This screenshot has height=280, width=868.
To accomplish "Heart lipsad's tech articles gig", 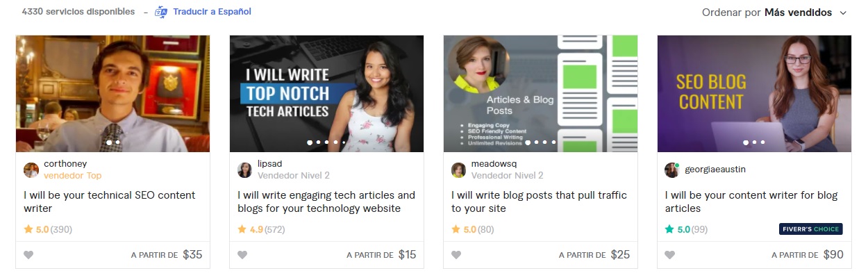I will 242,255.
